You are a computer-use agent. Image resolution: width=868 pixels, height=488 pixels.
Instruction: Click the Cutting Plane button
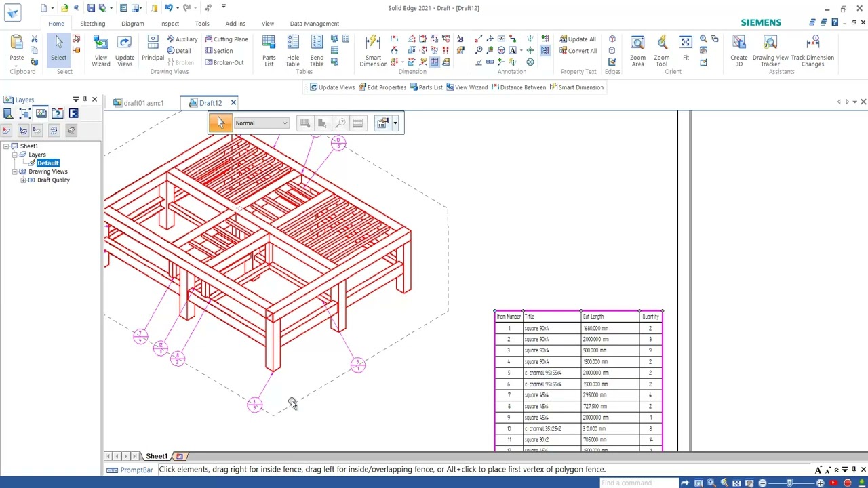point(226,39)
